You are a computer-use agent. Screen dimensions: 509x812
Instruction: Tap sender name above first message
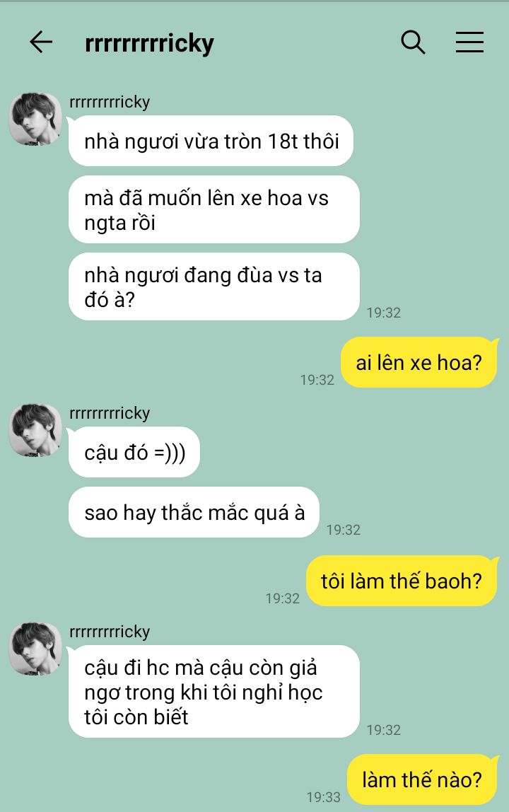110,102
